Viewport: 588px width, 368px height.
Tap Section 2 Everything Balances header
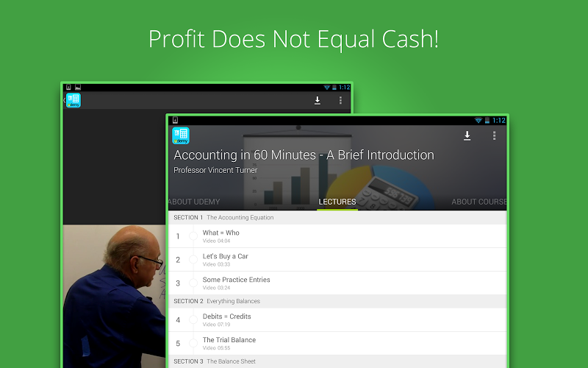[337, 301]
